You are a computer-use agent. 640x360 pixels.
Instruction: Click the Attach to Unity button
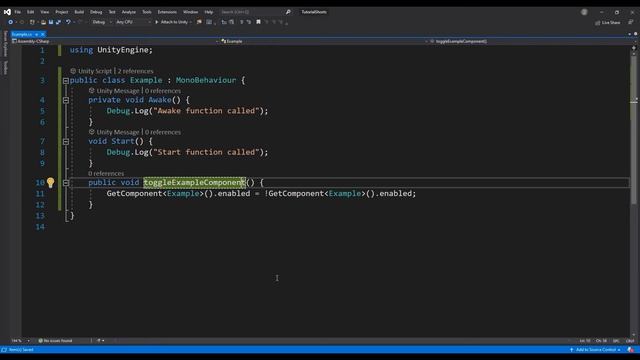click(x=173, y=22)
